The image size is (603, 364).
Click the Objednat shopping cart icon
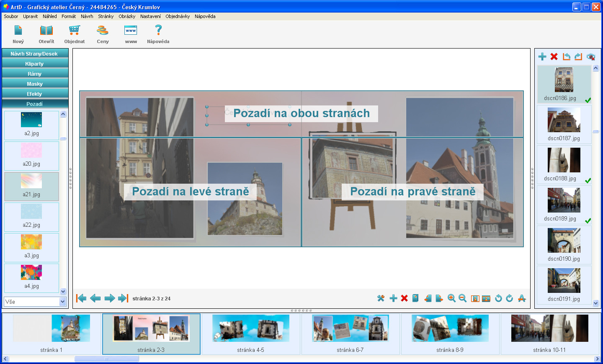tap(75, 31)
